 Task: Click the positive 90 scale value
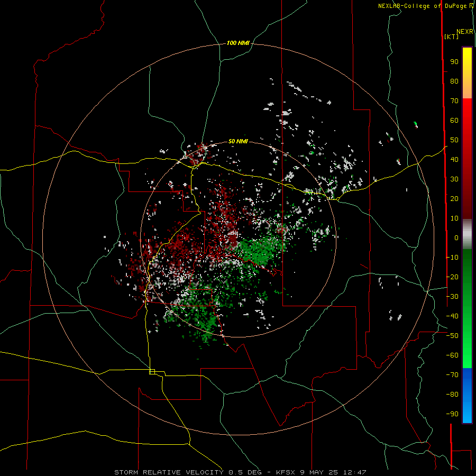pyautogui.click(x=454, y=62)
